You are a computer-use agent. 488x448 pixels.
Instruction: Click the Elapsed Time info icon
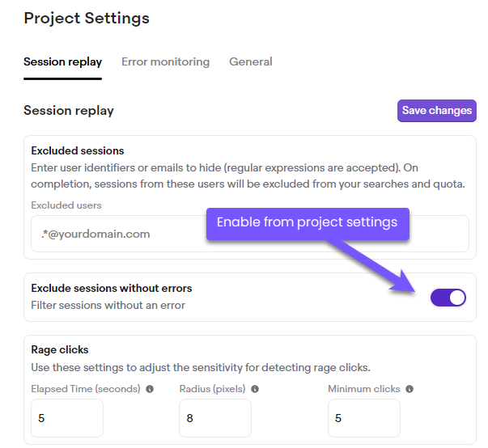tap(150, 389)
